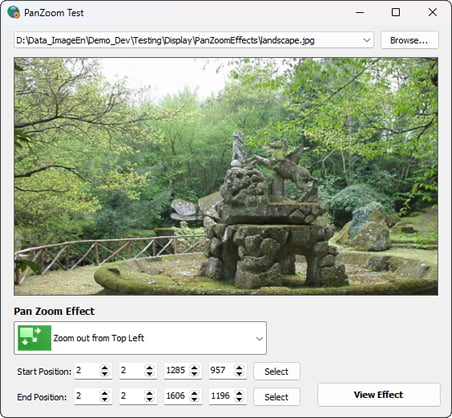Image resolution: width=452 pixels, height=418 pixels.
Task: Increase Start Position 1285 value using up arrow
Action: click(194, 367)
